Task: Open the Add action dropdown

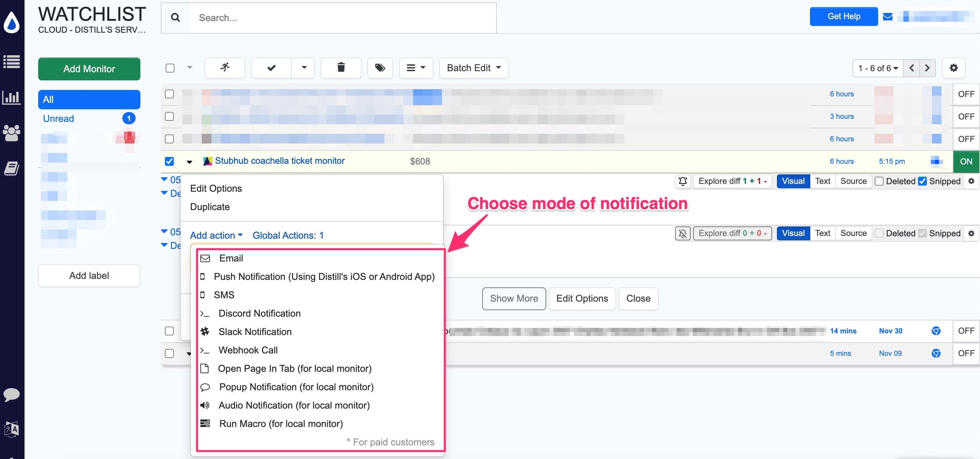Action: [x=216, y=235]
